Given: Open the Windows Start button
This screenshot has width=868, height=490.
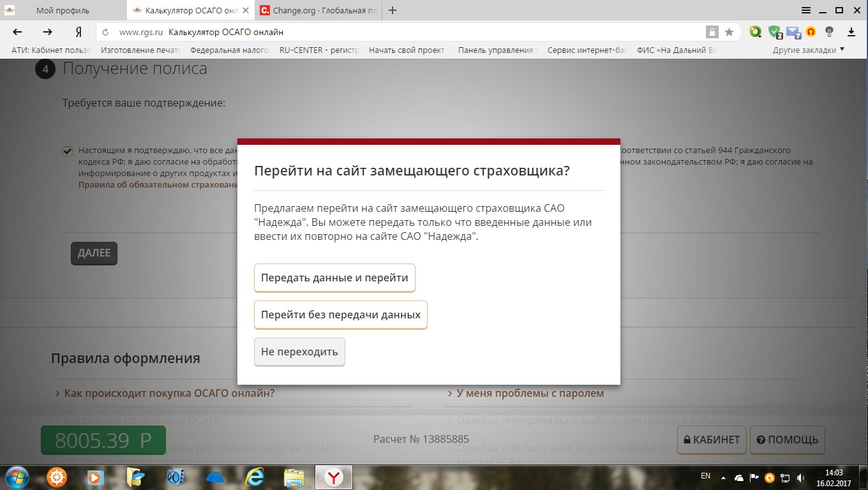Looking at the screenshot, I should coord(17,477).
